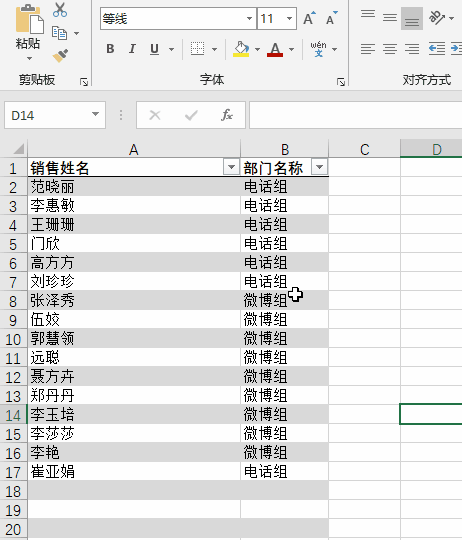This screenshot has height=540, width=462.
Task: Select row 1 header
Action: click(x=13, y=168)
